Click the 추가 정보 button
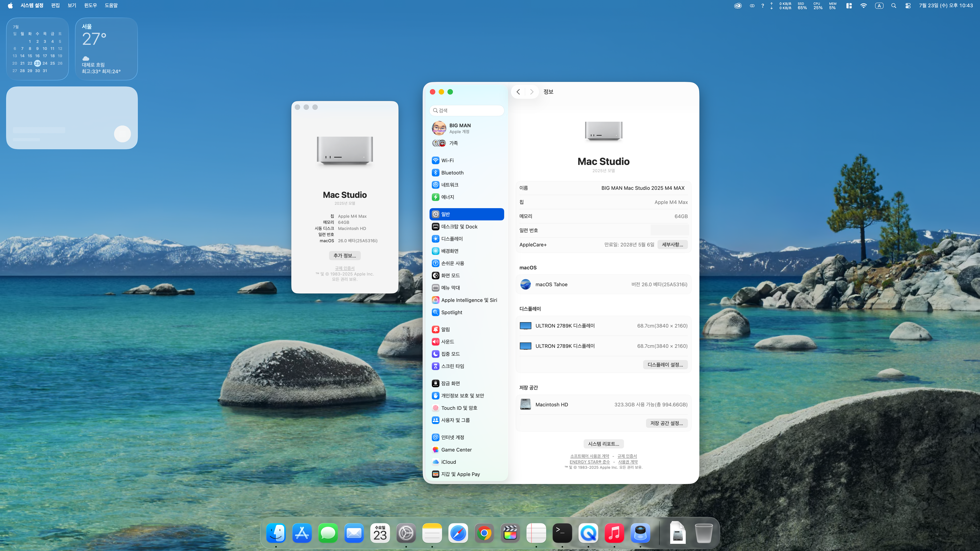Image resolution: width=980 pixels, height=551 pixels. (x=345, y=256)
